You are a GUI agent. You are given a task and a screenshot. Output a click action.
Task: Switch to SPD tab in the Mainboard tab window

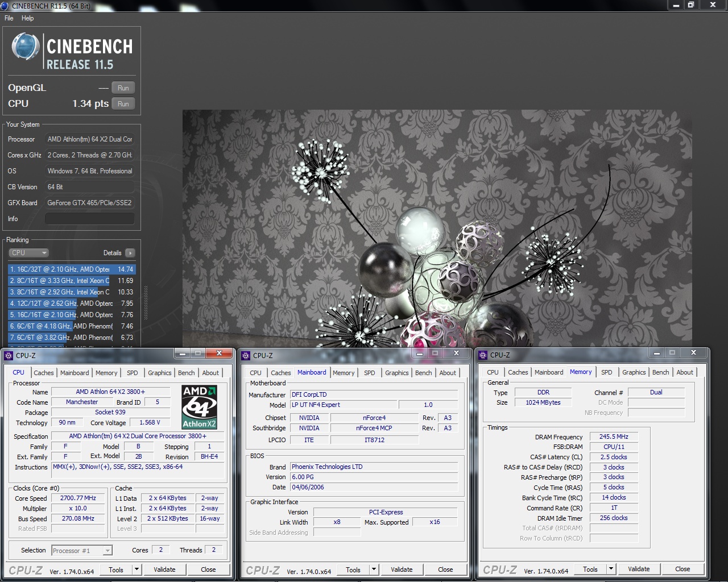[x=370, y=373]
